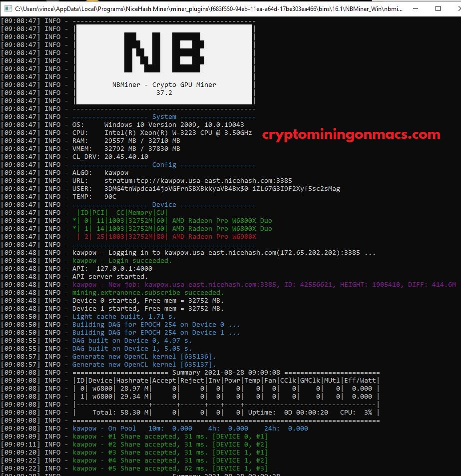Click '#2 Share accepted' line
Viewport: 461px width, 476px height.
coord(170,444)
